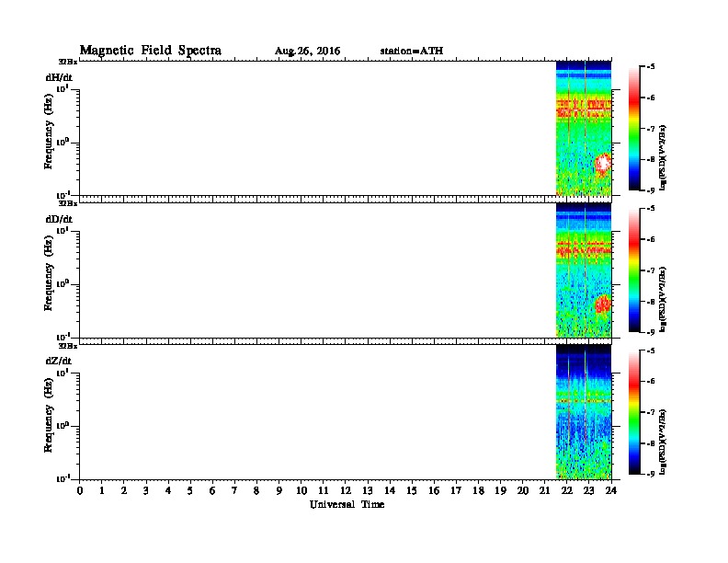Click the "-7" tick on dH/dt color bar
The image size is (728, 563).
click(651, 128)
